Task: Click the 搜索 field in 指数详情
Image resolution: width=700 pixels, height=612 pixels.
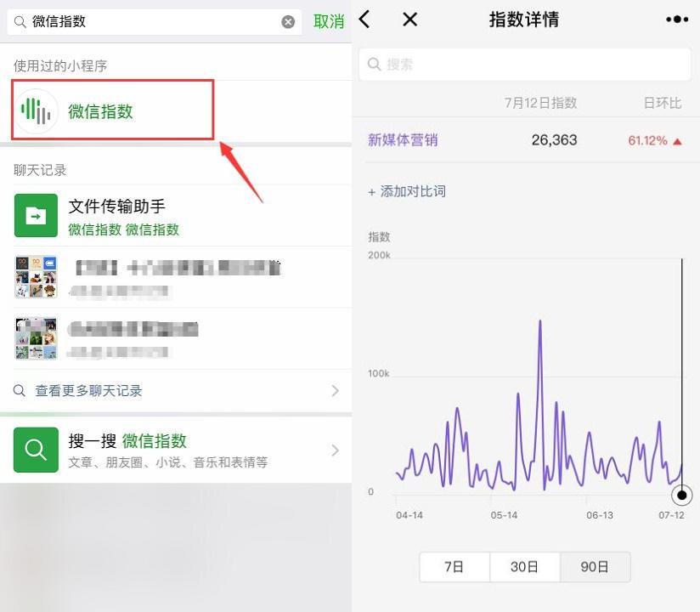Action: tap(525, 65)
